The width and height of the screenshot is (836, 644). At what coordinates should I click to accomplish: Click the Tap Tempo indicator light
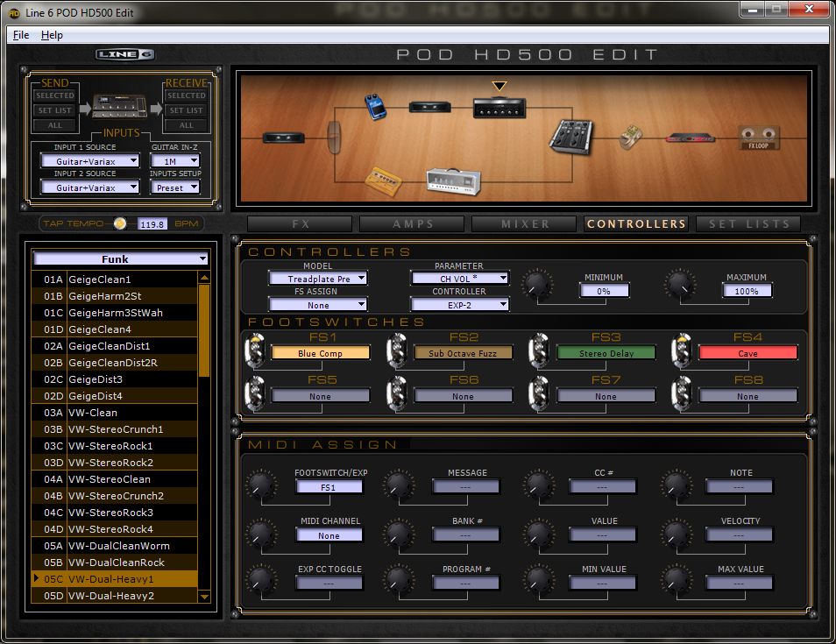120,224
